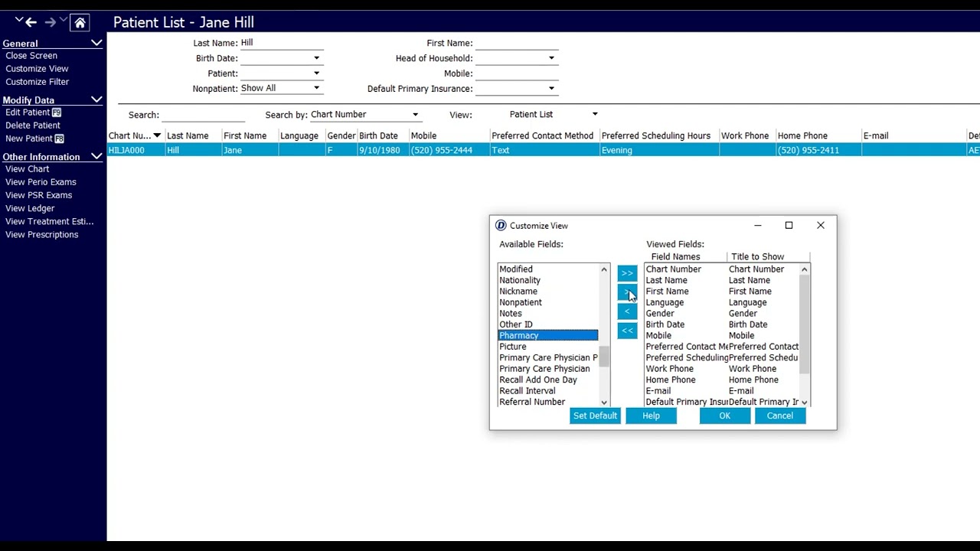Click Delete Patient in sidebar
This screenshot has width=980, height=551.
33,126
